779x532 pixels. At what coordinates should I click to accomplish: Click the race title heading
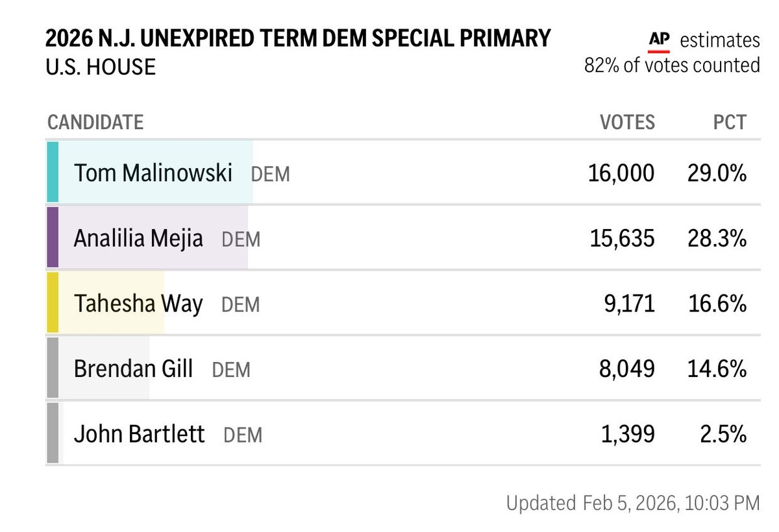coord(298,39)
